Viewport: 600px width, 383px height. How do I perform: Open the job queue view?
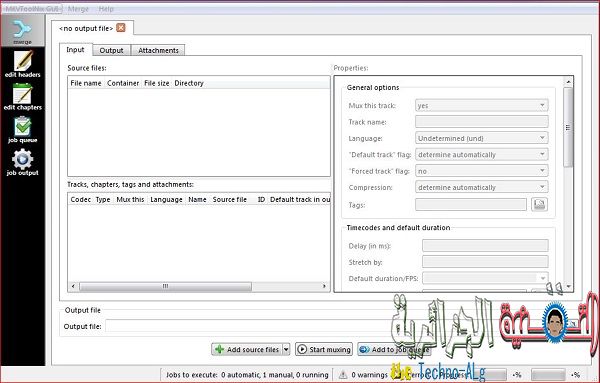coord(23,130)
